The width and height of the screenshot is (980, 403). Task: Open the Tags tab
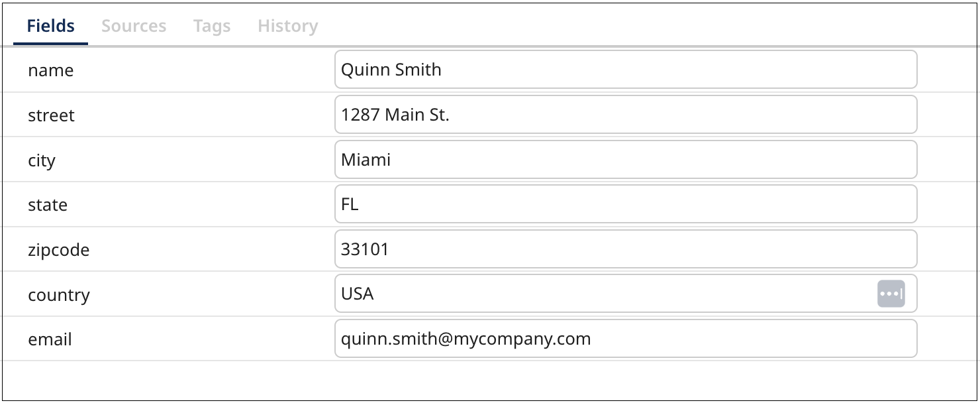pyautogui.click(x=212, y=26)
